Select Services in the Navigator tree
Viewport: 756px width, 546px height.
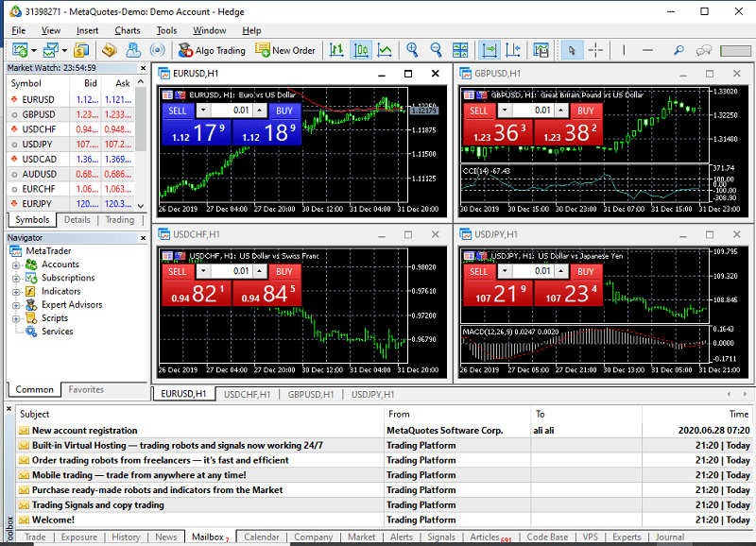click(57, 332)
